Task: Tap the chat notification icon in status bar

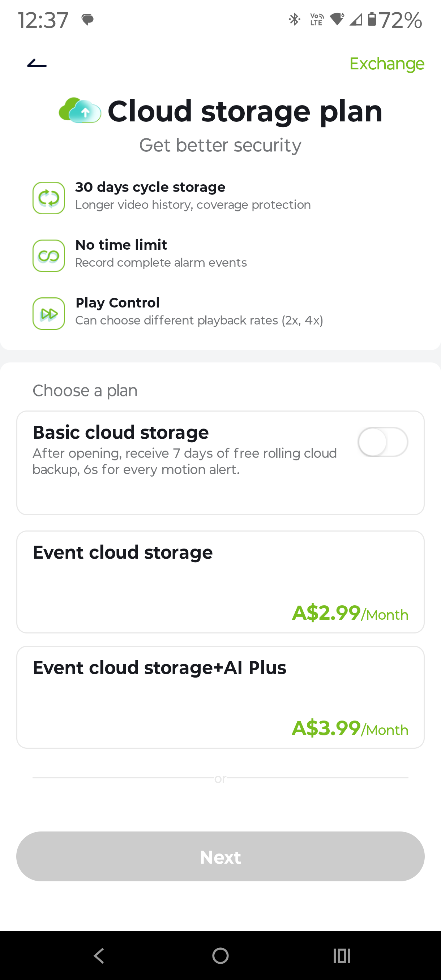Action: [x=87, y=20]
